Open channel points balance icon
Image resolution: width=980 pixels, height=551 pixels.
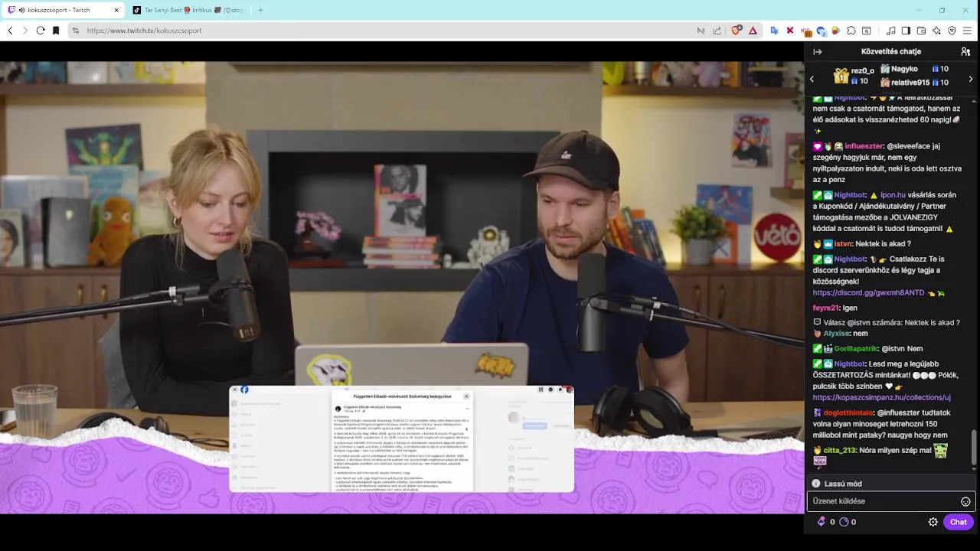pyautogui.click(x=844, y=522)
